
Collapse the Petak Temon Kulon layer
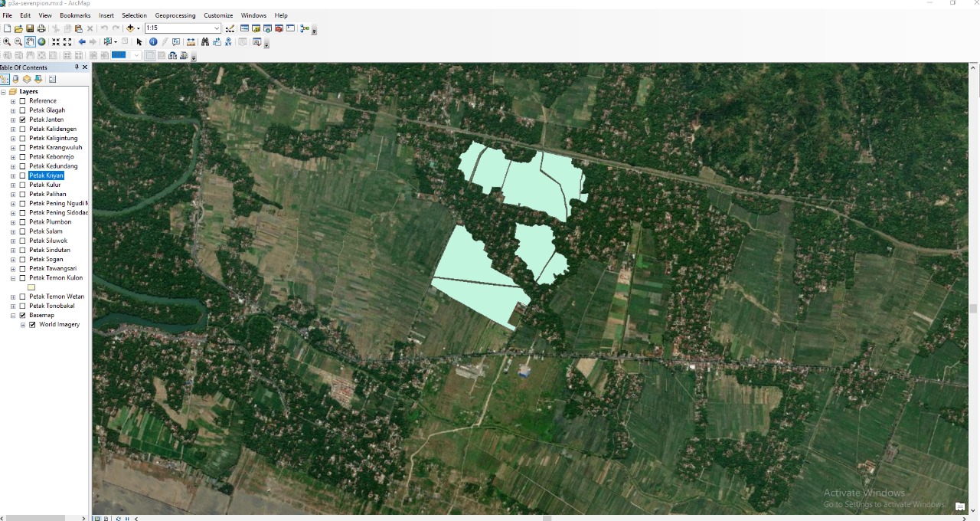(13, 278)
